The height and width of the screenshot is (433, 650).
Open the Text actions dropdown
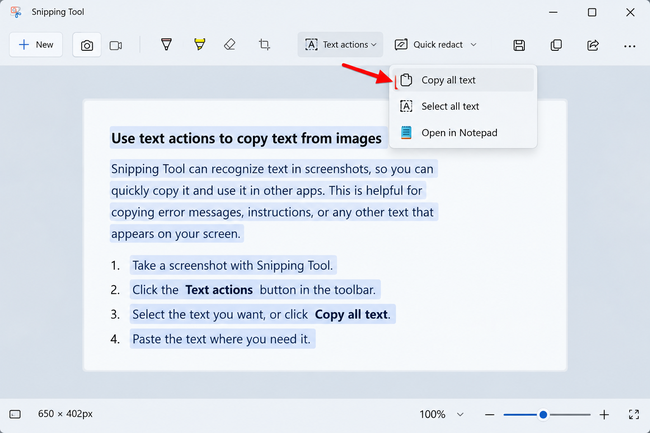tap(340, 44)
